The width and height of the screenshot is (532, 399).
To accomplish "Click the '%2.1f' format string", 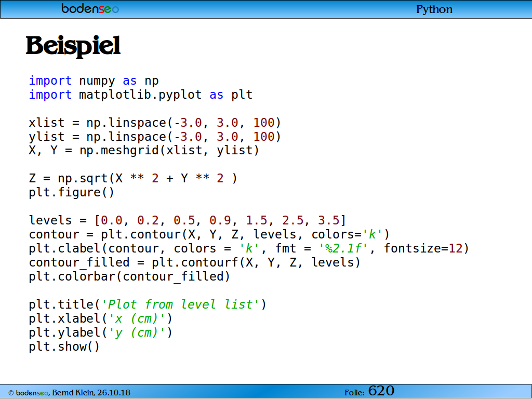I will click(343, 249).
